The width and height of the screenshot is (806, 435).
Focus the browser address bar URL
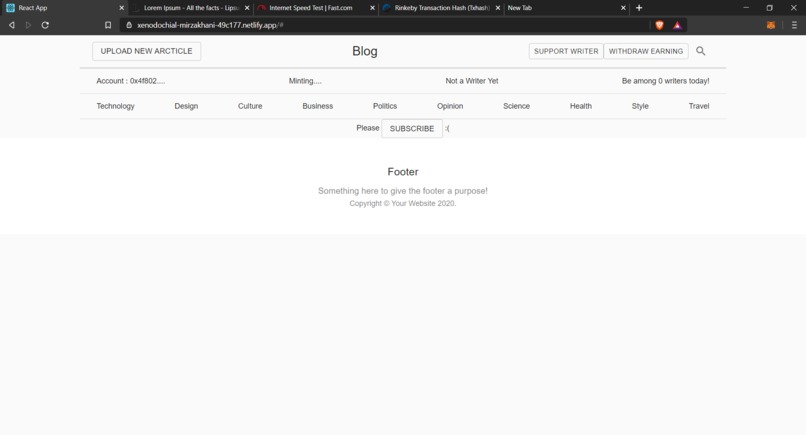coord(210,25)
